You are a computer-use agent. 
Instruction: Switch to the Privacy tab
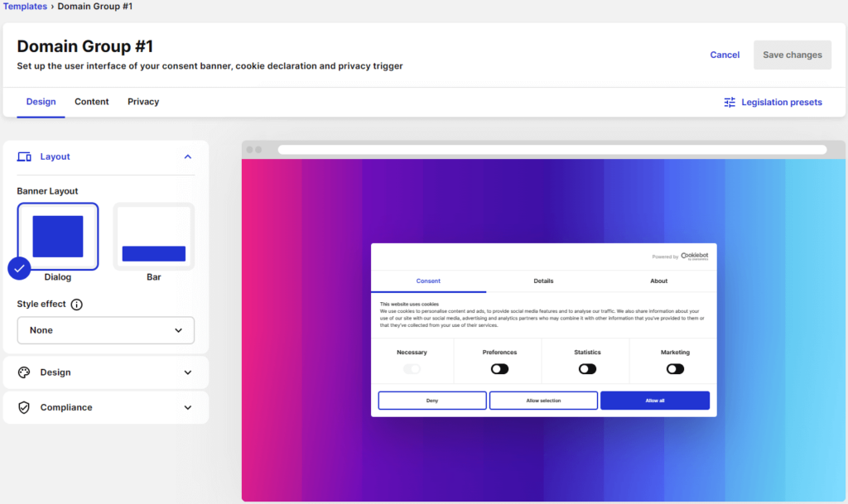[x=143, y=102]
